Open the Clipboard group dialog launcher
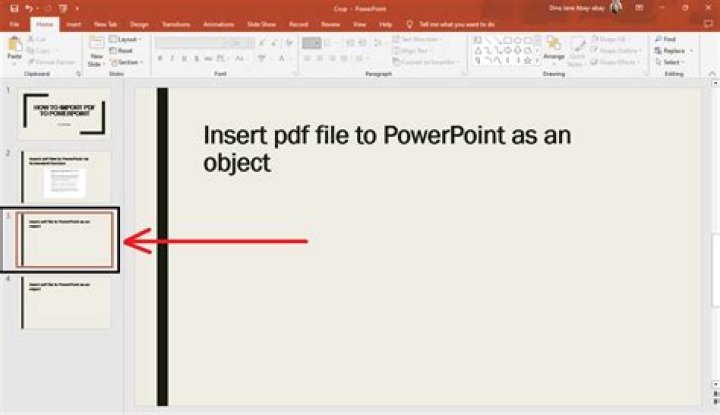The width and height of the screenshot is (720, 415). [x=78, y=73]
